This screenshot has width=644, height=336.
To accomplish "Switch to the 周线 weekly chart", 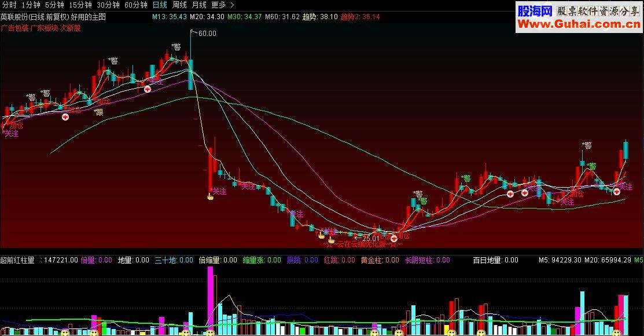I will click(179, 5).
